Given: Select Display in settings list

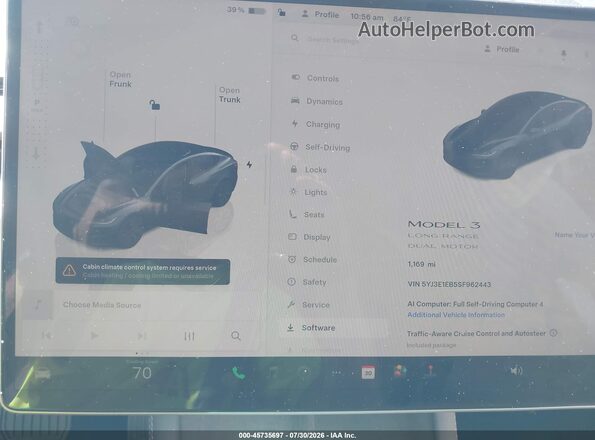Looking at the screenshot, I should [x=309, y=237].
